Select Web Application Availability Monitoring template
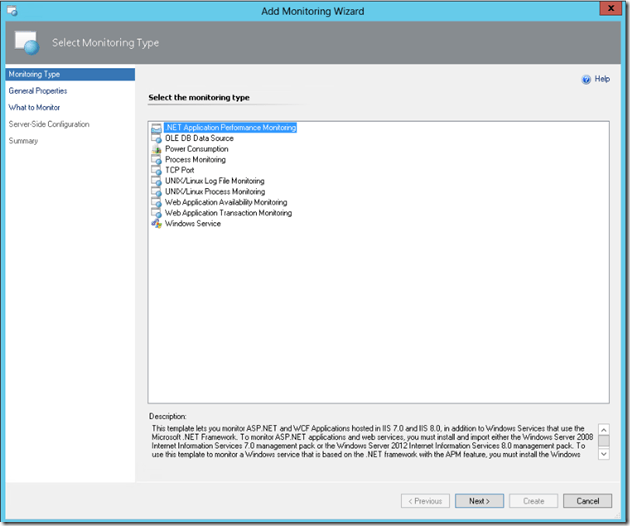The image size is (630, 526). coord(225,203)
